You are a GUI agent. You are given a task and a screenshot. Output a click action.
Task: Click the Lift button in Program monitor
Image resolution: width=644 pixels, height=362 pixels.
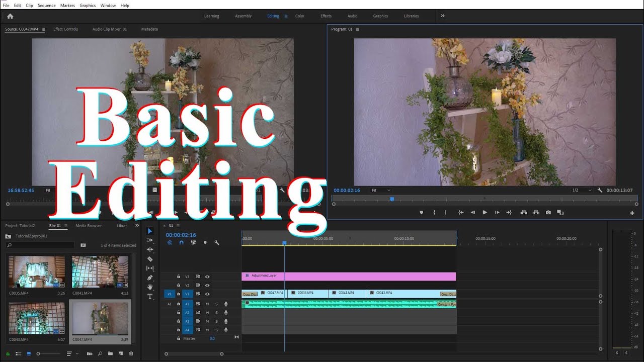tap(524, 213)
